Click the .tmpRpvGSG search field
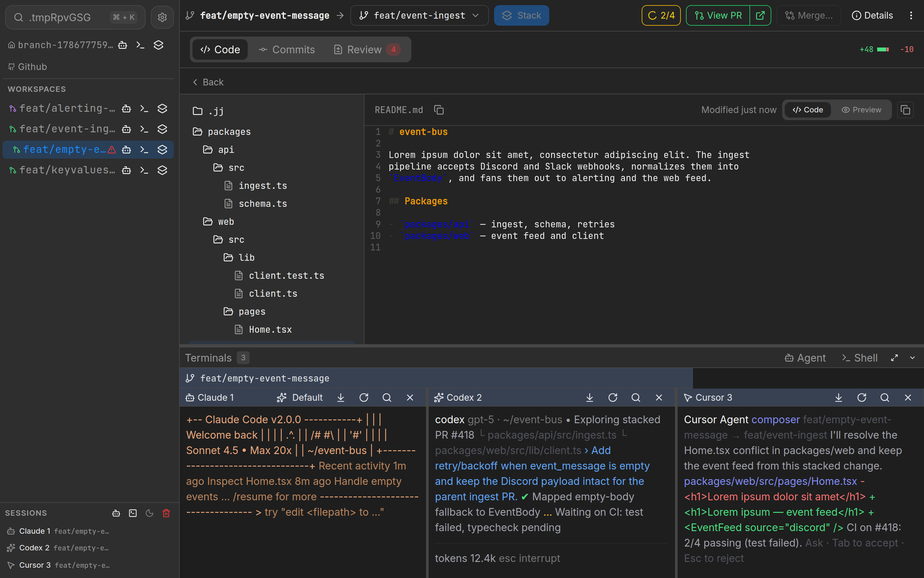This screenshot has width=924, height=578. [x=75, y=17]
